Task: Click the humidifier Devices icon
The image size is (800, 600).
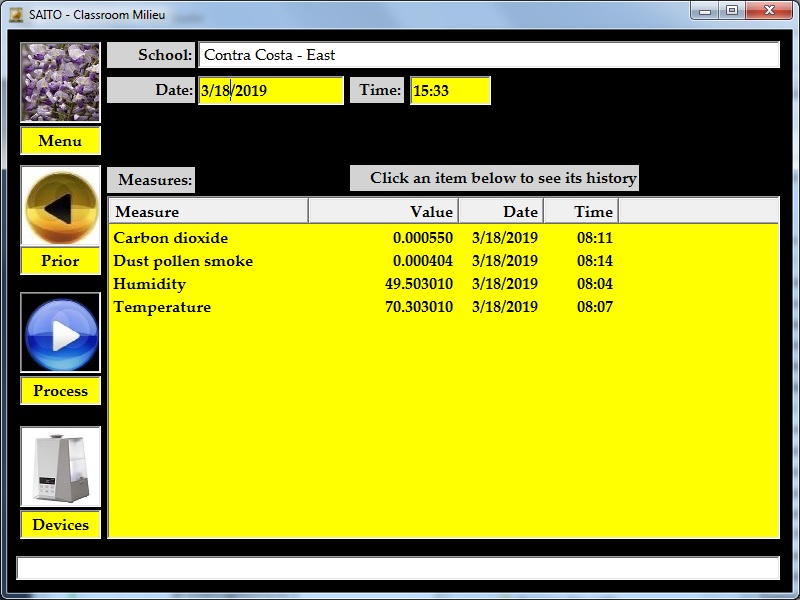Action: [x=60, y=467]
